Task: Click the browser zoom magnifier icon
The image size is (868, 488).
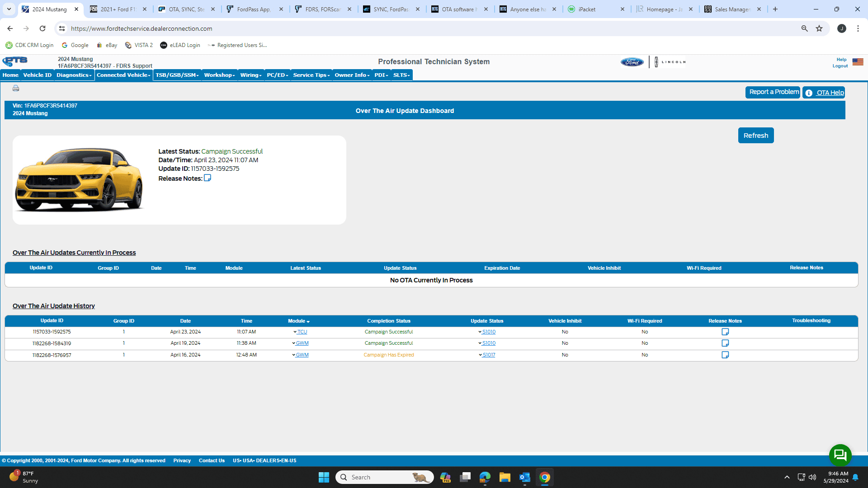Action: point(805,28)
